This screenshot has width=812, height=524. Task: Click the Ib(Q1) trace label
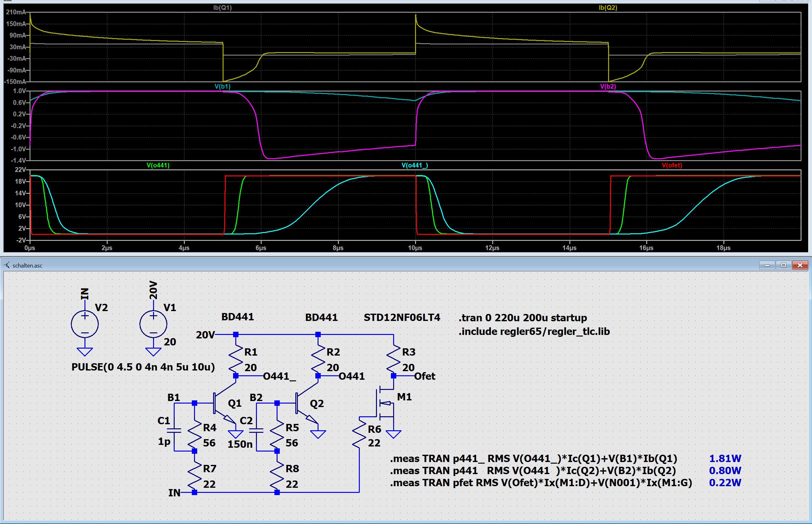[222, 8]
